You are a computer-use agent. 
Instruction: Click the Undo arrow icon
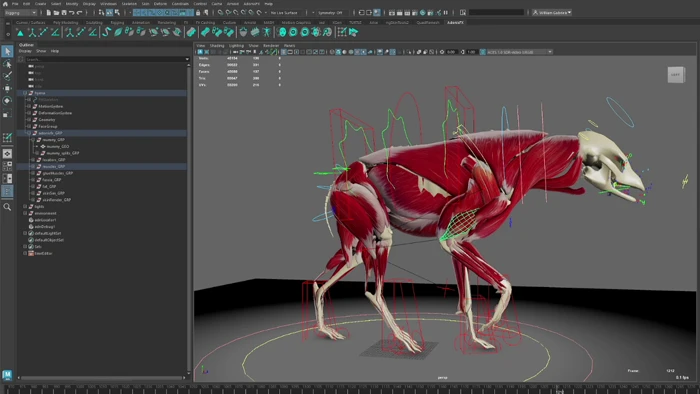71,12
